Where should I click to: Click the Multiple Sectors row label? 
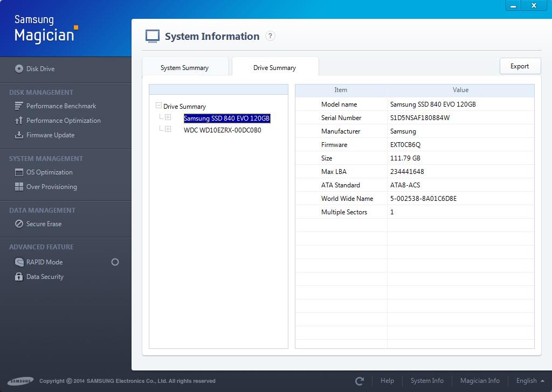point(344,212)
